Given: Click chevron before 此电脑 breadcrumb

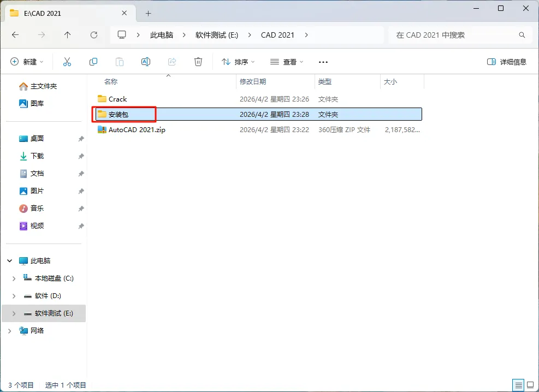Looking at the screenshot, I should click(x=138, y=35).
